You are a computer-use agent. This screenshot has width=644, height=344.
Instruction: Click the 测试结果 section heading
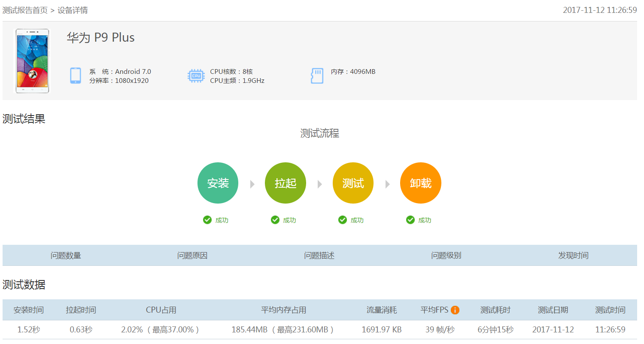point(24,119)
